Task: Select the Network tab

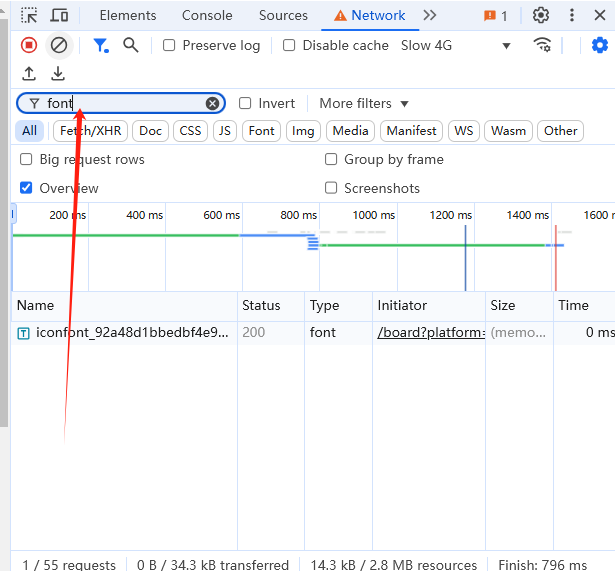Action: [370, 15]
